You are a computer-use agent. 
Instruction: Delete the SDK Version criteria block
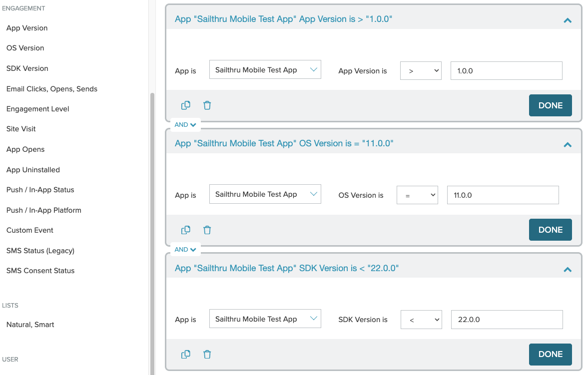[207, 354]
